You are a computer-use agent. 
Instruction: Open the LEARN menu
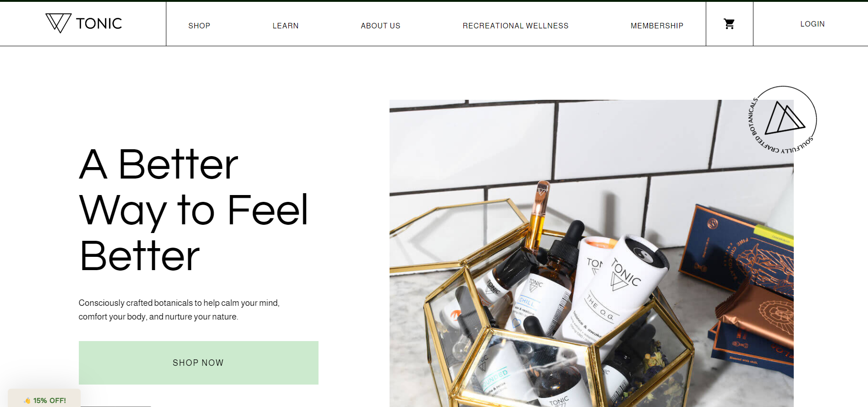[286, 26]
